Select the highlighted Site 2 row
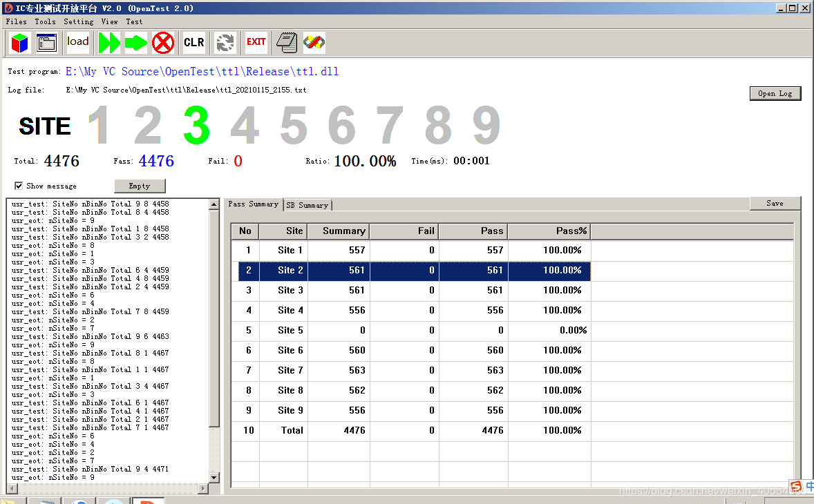This screenshot has height=504, width=814. pyautogui.click(x=415, y=271)
